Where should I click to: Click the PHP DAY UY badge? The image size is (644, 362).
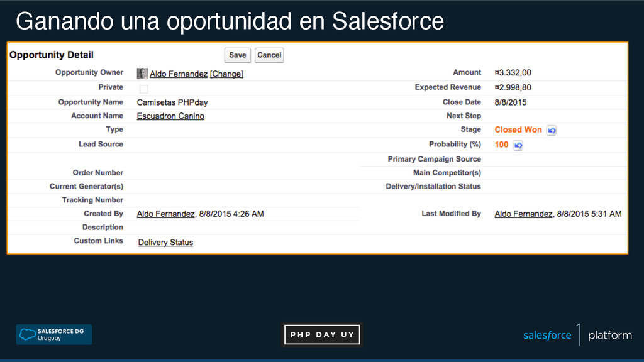322,334
